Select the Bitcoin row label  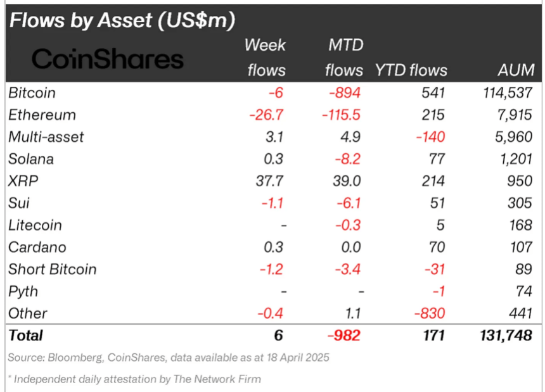pyautogui.click(x=32, y=93)
